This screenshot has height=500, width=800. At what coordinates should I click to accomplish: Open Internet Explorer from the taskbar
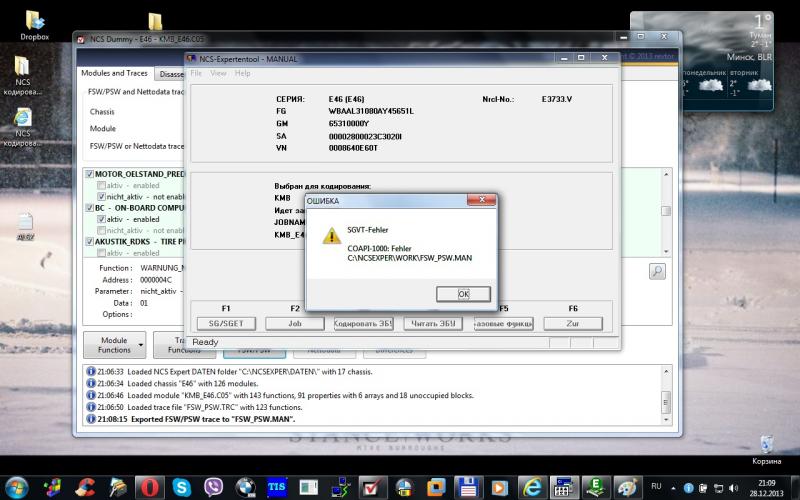click(x=532, y=487)
